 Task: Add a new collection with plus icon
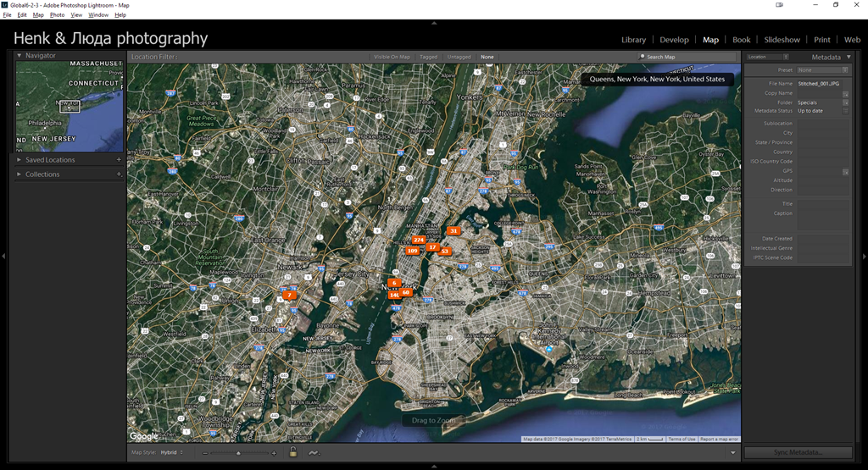click(x=119, y=174)
